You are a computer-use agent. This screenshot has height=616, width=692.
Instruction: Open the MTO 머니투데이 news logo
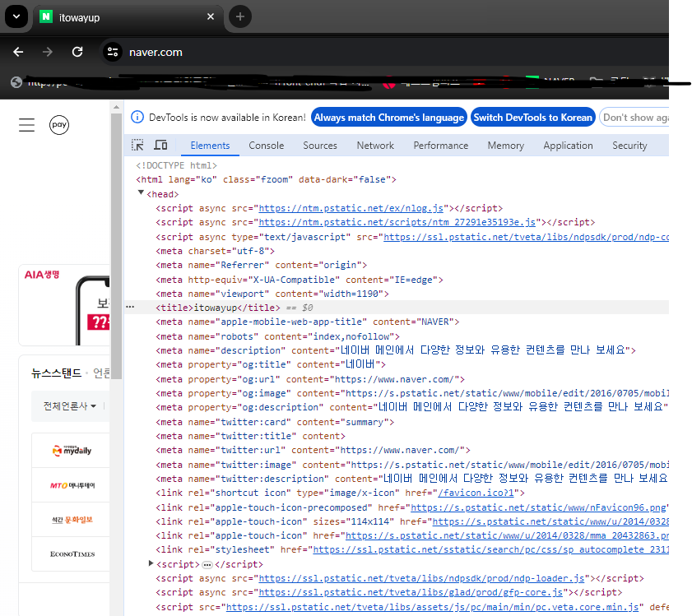point(72,485)
